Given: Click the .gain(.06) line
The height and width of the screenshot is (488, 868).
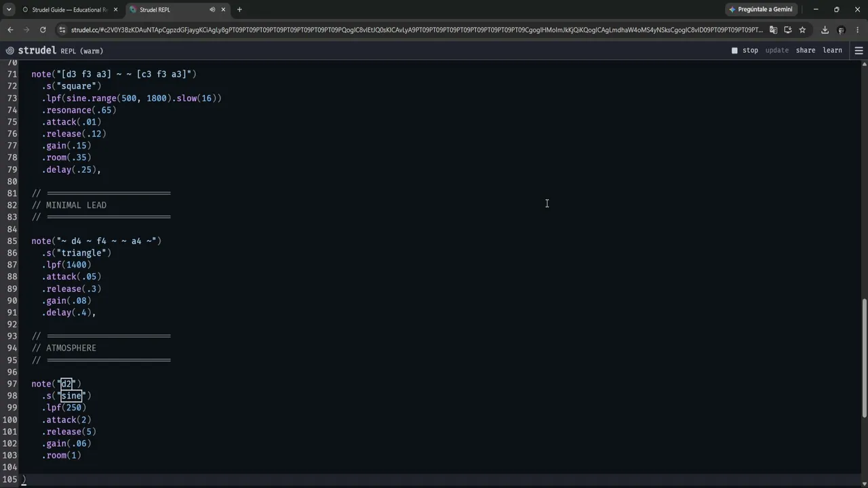Looking at the screenshot, I should 66,444.
